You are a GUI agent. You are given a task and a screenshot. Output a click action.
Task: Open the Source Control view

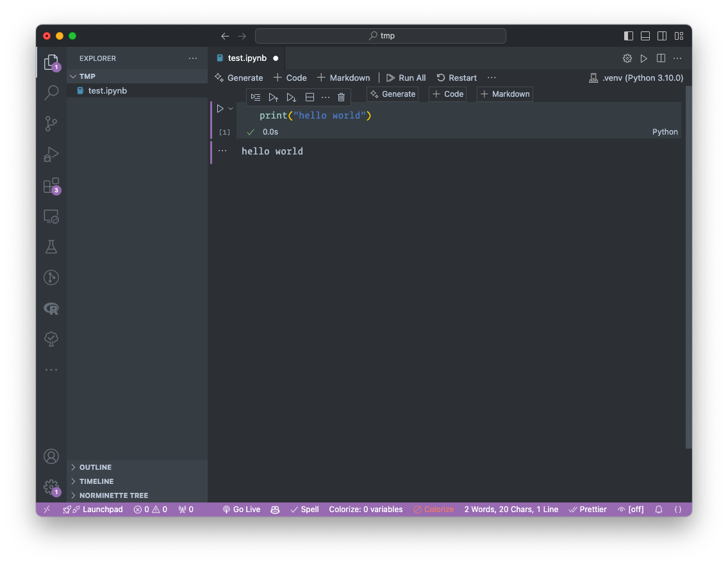coord(51,124)
